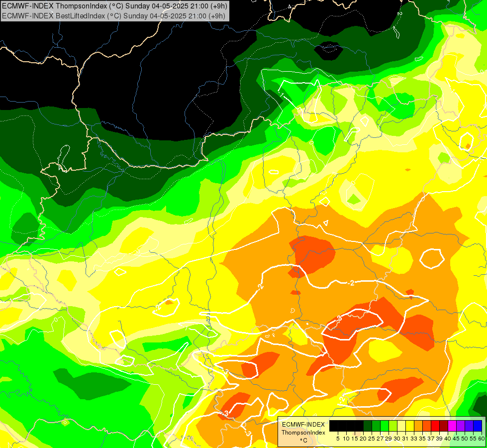
Task: Pick the purple 45–50 legend swatch
Action: click(461, 426)
